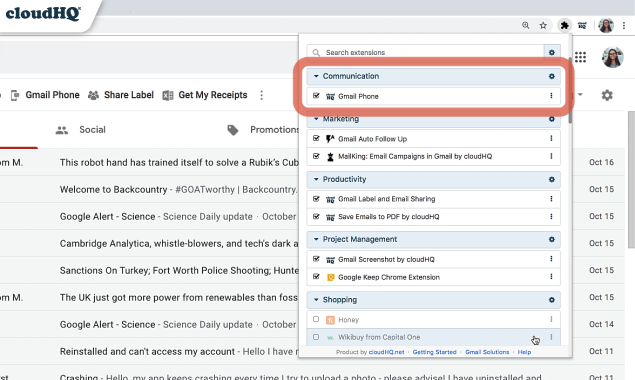Uncheck Save Emails to PDF by cloudHQ
The height and width of the screenshot is (380, 635).
(x=316, y=216)
